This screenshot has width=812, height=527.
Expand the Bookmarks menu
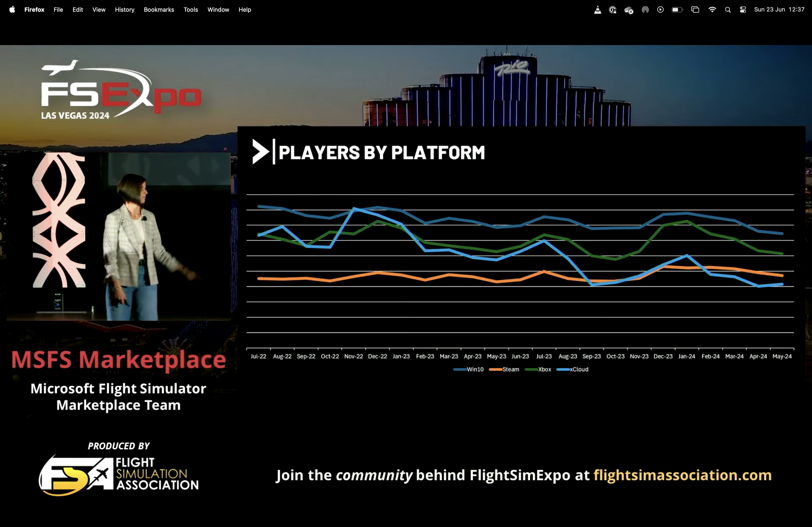[x=159, y=9]
